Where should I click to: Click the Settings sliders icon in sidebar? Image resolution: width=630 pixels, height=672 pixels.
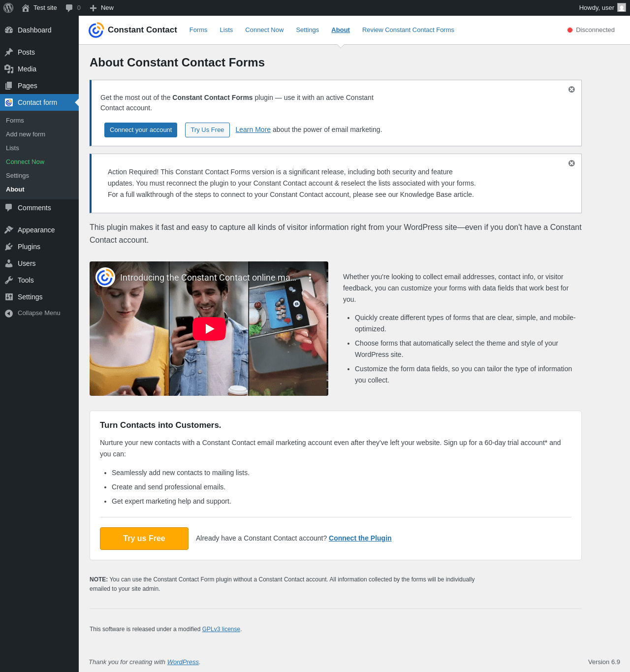coord(9,297)
